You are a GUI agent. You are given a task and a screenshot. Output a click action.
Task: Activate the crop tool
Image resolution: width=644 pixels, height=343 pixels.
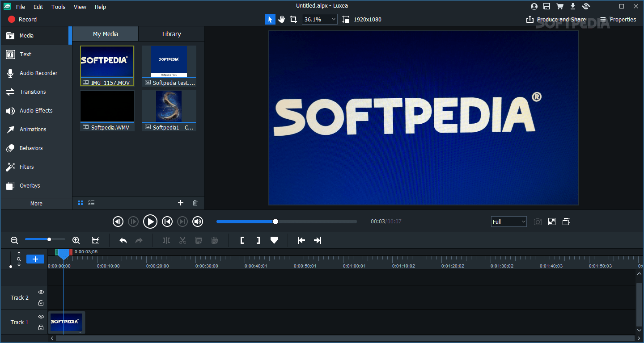click(293, 19)
